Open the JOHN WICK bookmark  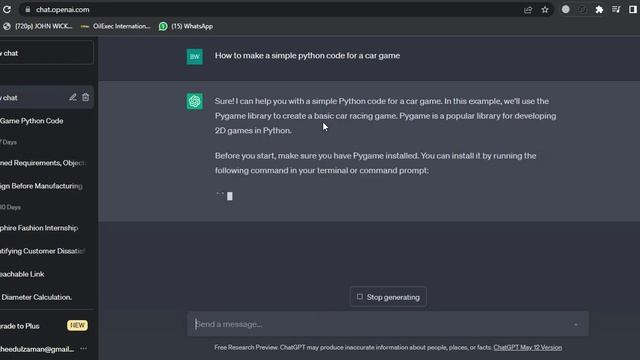[38, 26]
